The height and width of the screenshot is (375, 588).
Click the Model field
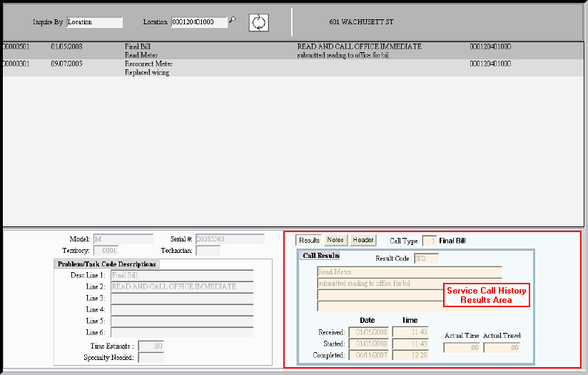tap(123, 239)
